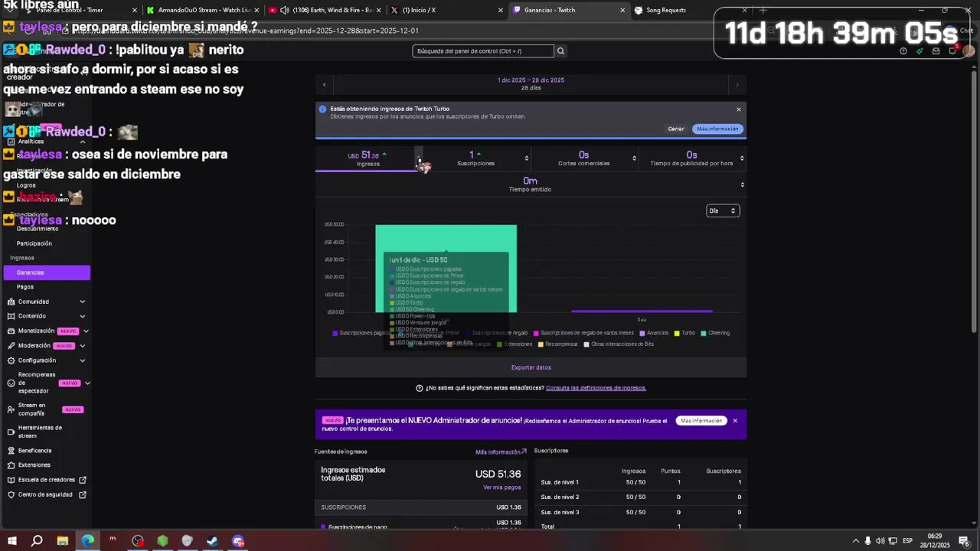Open File Explorer from the taskbar
Screen dimensions: 980x551
point(62,541)
